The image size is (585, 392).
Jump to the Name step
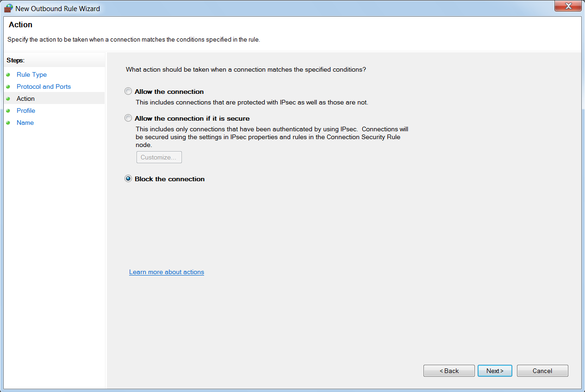pos(25,122)
